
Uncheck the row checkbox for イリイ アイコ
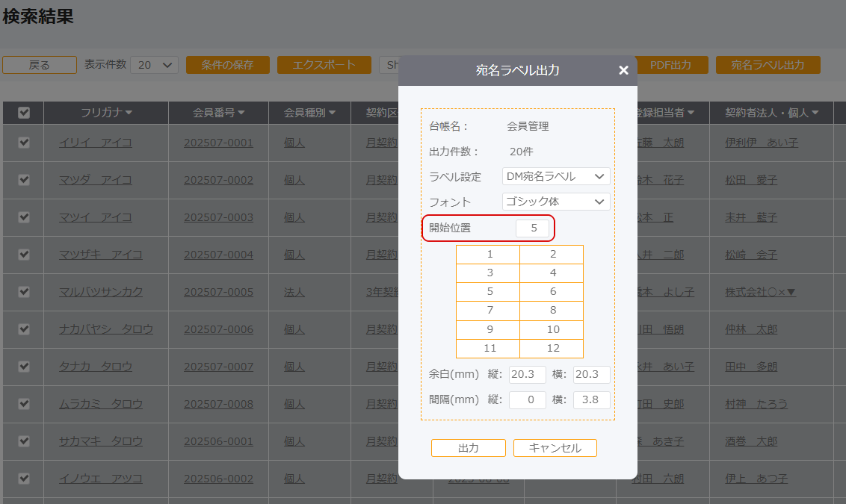coord(24,143)
